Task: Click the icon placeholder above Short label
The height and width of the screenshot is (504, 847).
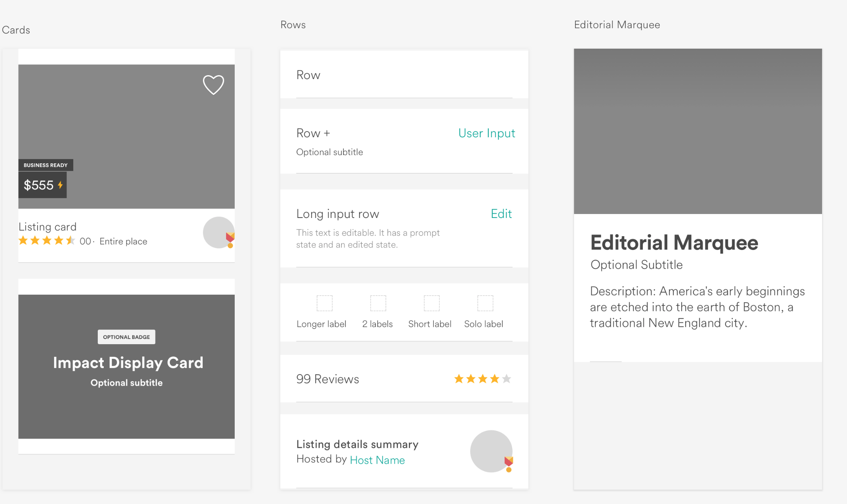Action: tap(431, 303)
